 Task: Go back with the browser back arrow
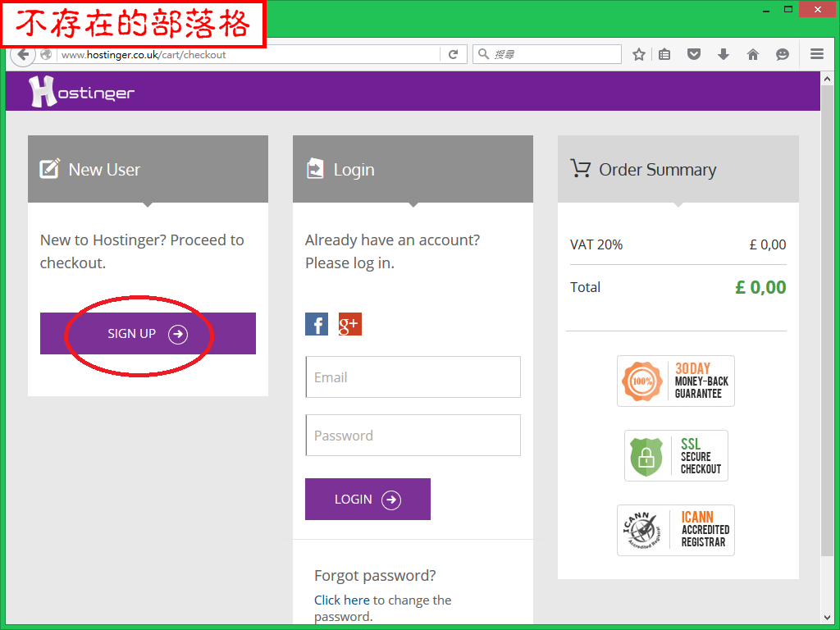click(22, 54)
